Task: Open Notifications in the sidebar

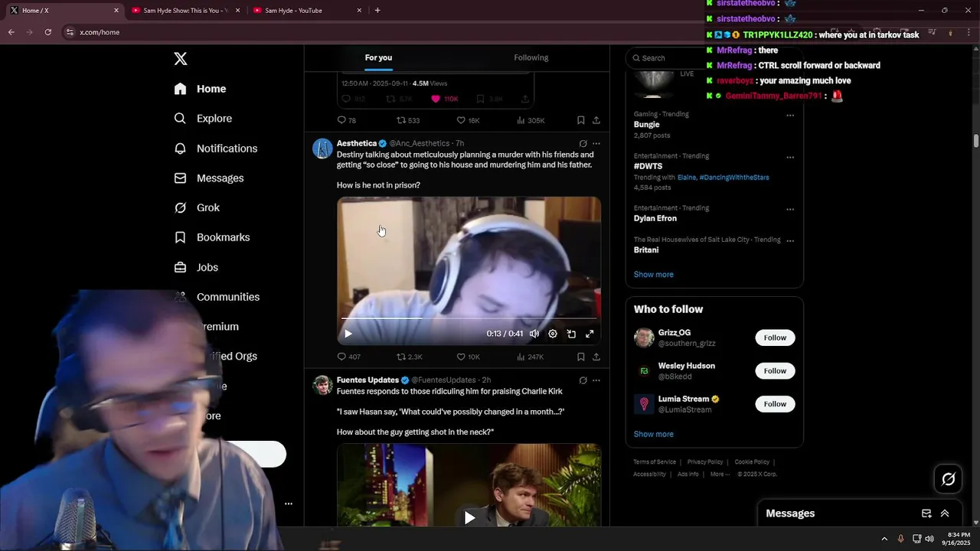Action: coord(215,148)
